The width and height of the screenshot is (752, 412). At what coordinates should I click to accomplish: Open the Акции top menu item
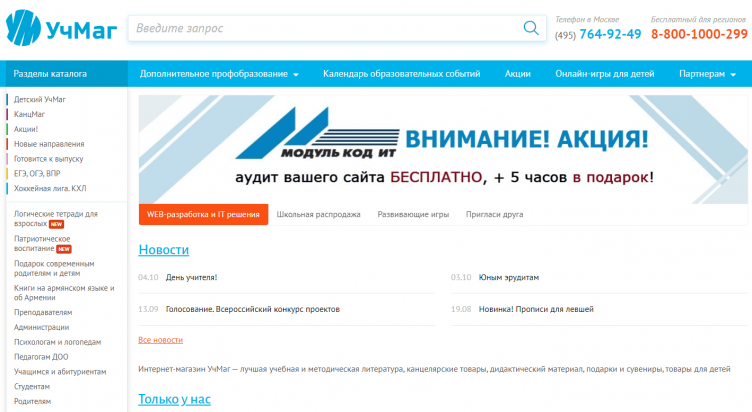pyautogui.click(x=517, y=74)
